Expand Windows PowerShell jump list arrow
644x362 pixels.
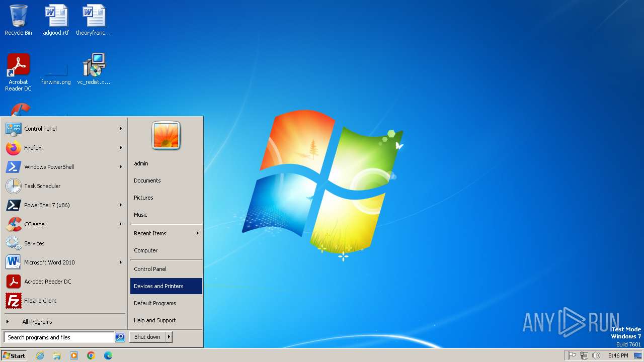(121, 167)
